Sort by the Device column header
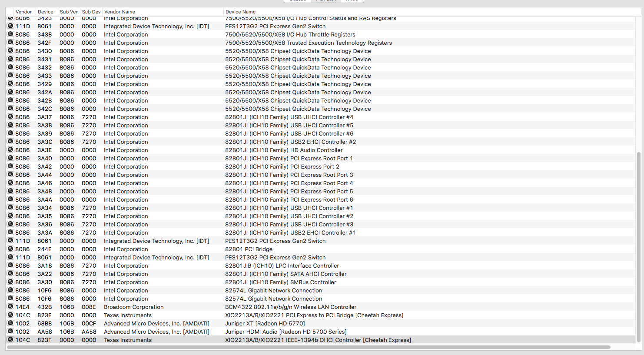 click(x=46, y=12)
